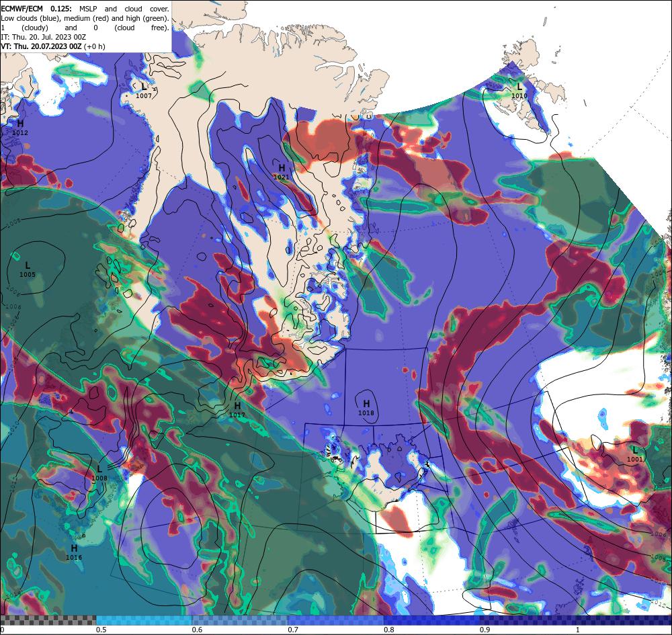Pick the 0.6–0.7 legend color swatch
The width and height of the screenshot is (672, 635).
[x=240, y=620]
